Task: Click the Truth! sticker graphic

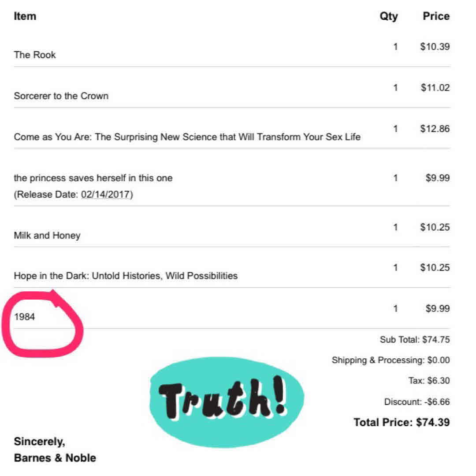Action: [x=226, y=400]
